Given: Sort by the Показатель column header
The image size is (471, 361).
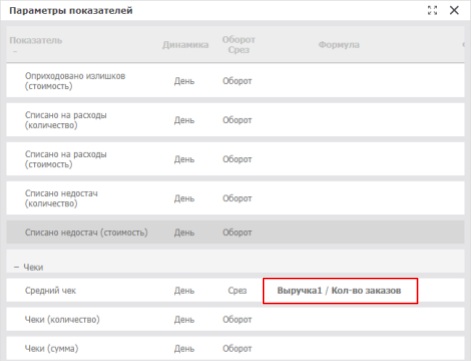Looking at the screenshot, I should [x=36, y=40].
